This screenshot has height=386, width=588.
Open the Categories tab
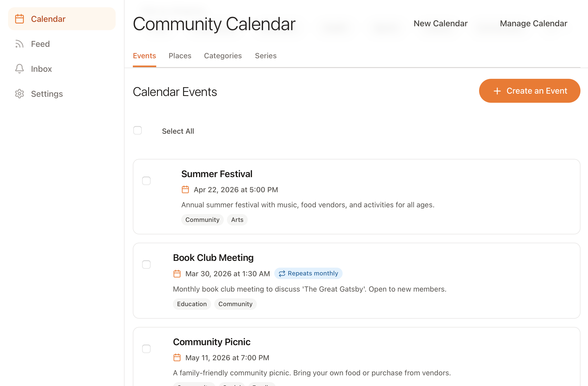(x=223, y=56)
